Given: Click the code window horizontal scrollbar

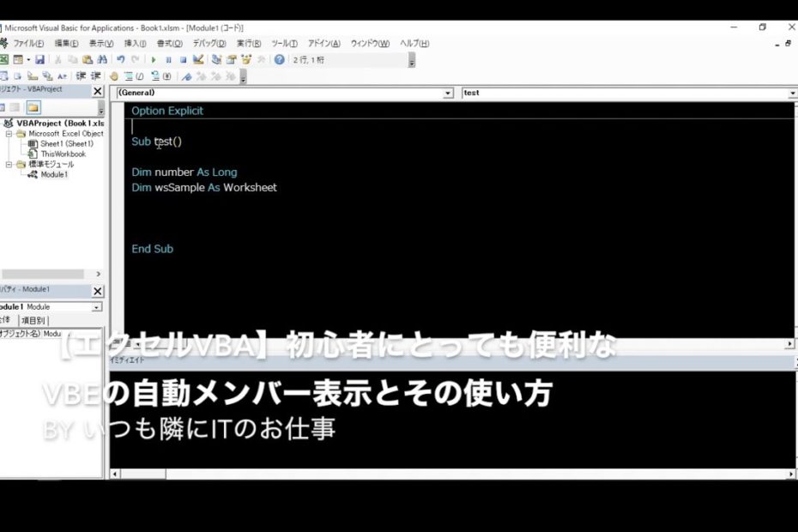Looking at the screenshot, I should (x=429, y=343).
